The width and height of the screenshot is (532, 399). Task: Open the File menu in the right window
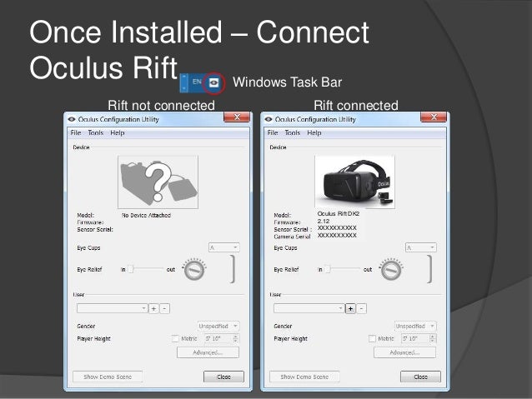coord(273,133)
